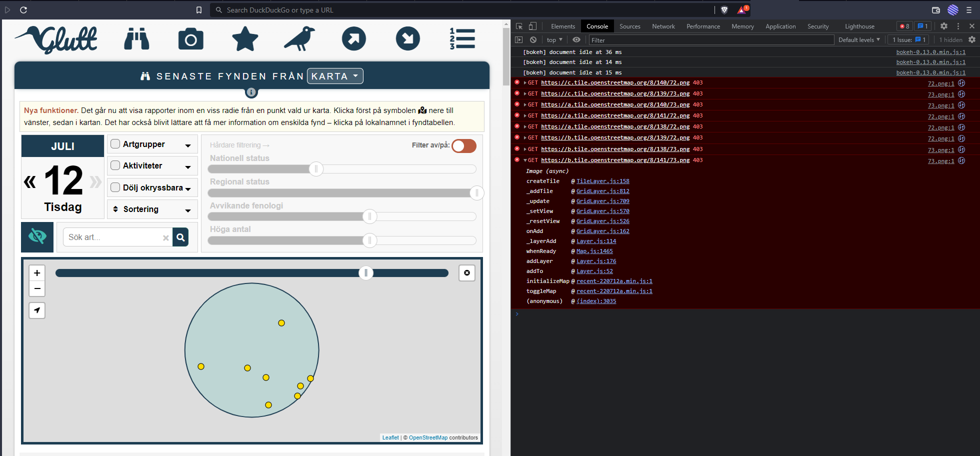The width and height of the screenshot is (980, 456).
Task: Expand the Aktiviteter dropdown arrow
Action: [x=188, y=167]
